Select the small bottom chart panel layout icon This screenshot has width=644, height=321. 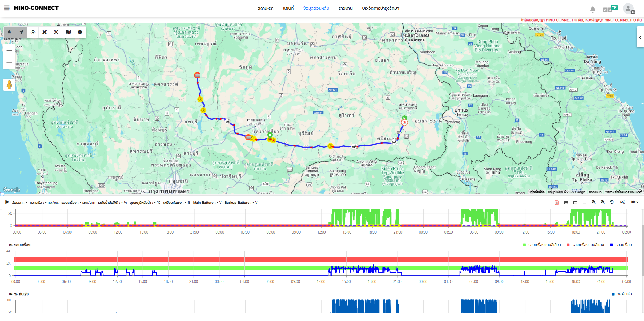[566, 202]
